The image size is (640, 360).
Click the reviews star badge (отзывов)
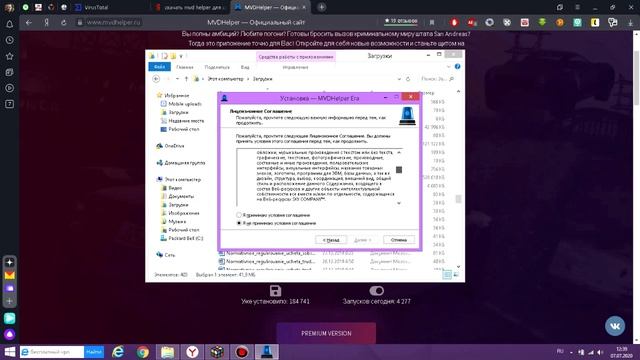point(401,21)
